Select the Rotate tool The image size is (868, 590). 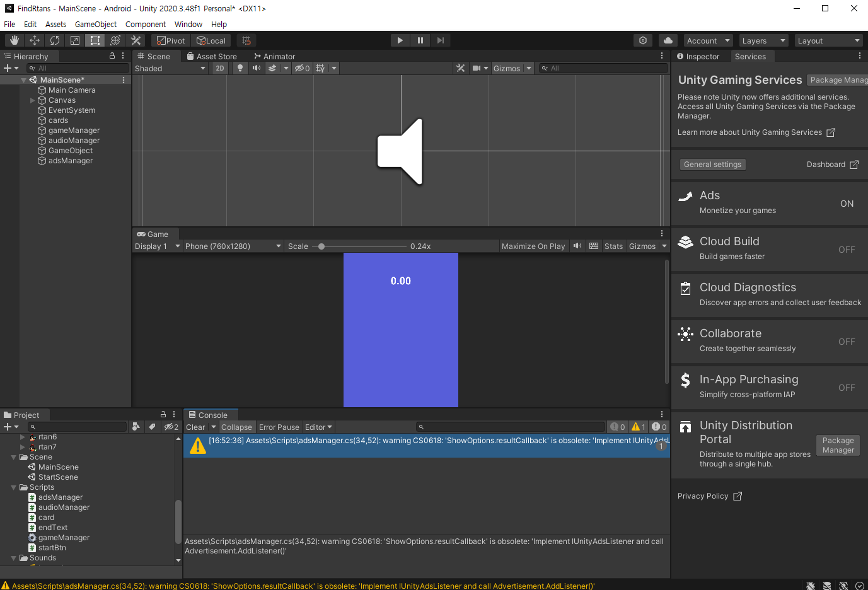pyautogui.click(x=55, y=40)
